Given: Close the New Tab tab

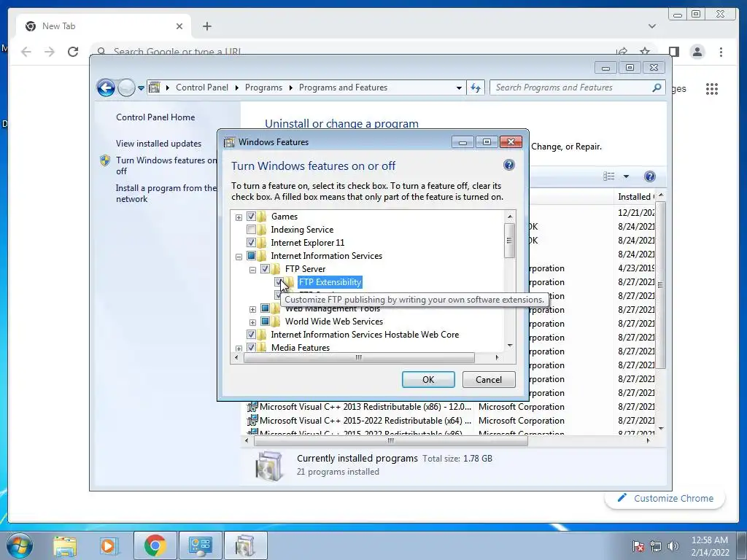Looking at the screenshot, I should click(179, 26).
